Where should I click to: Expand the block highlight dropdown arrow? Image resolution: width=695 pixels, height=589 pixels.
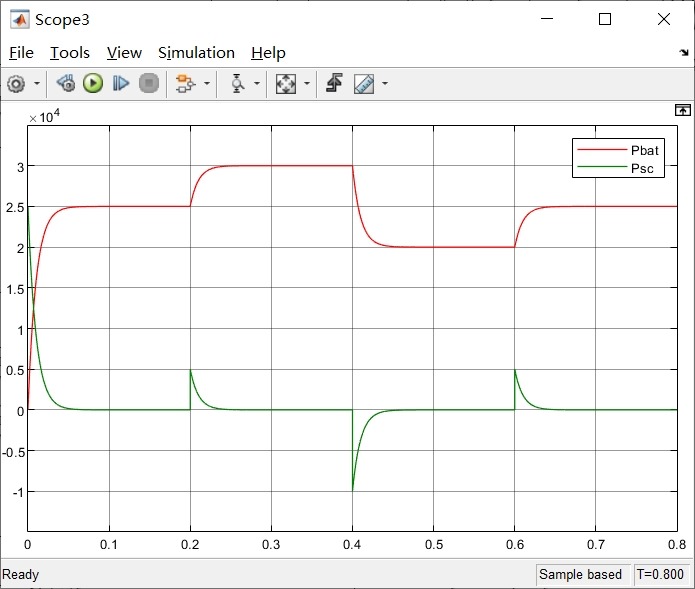tap(207, 83)
